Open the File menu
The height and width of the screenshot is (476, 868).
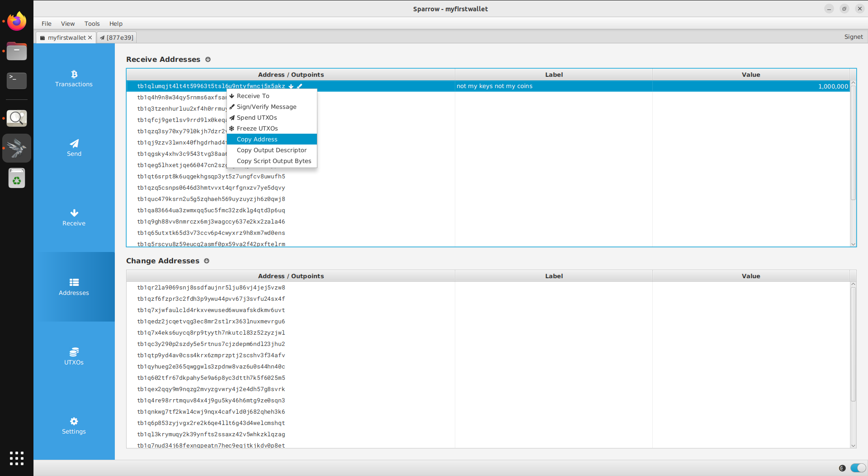(47, 23)
